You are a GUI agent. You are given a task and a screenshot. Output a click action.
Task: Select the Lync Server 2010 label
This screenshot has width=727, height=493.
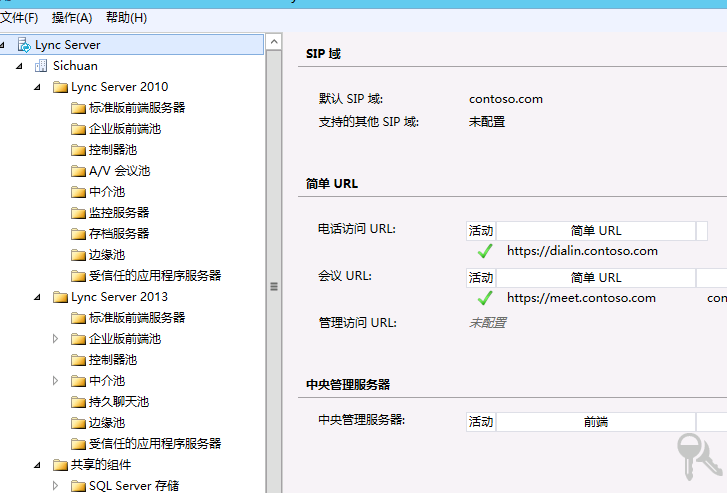click(x=119, y=87)
